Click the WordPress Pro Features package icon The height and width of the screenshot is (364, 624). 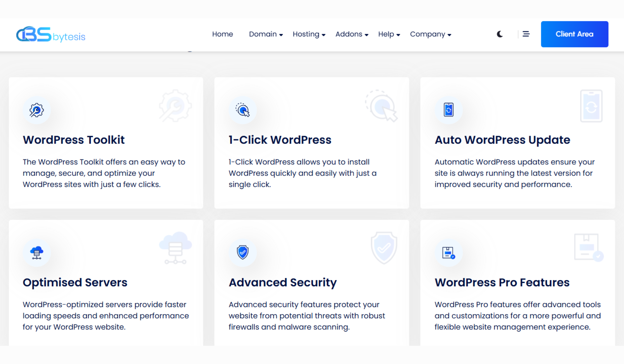tap(448, 253)
